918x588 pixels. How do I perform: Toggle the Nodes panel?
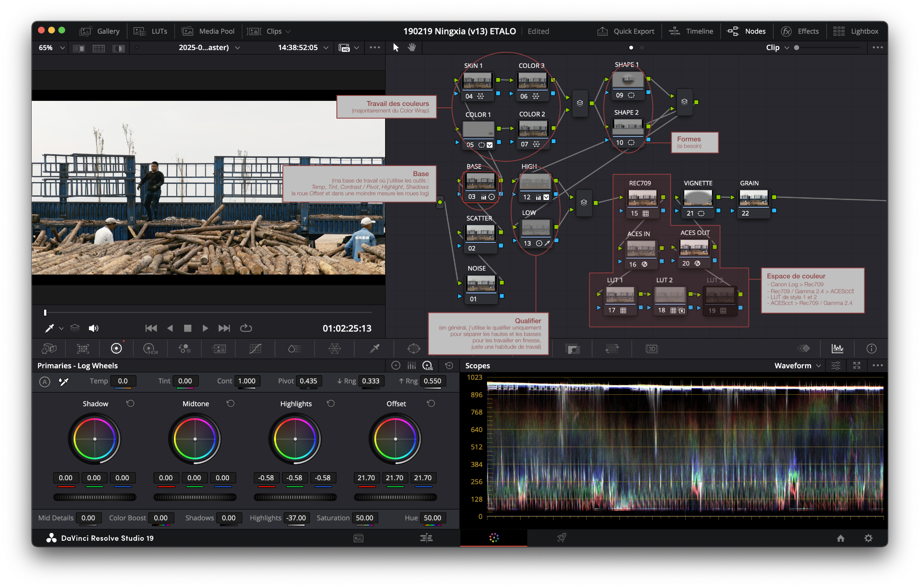[x=747, y=31]
